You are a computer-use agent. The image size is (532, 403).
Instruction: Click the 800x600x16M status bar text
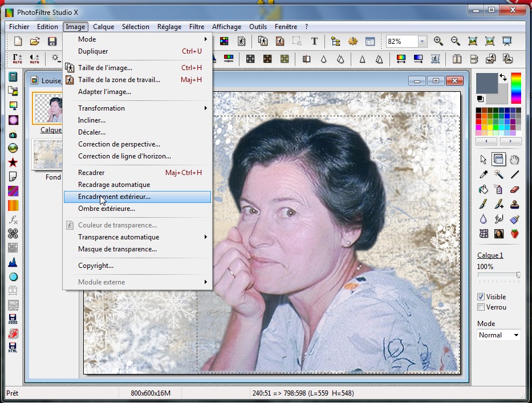point(151,393)
